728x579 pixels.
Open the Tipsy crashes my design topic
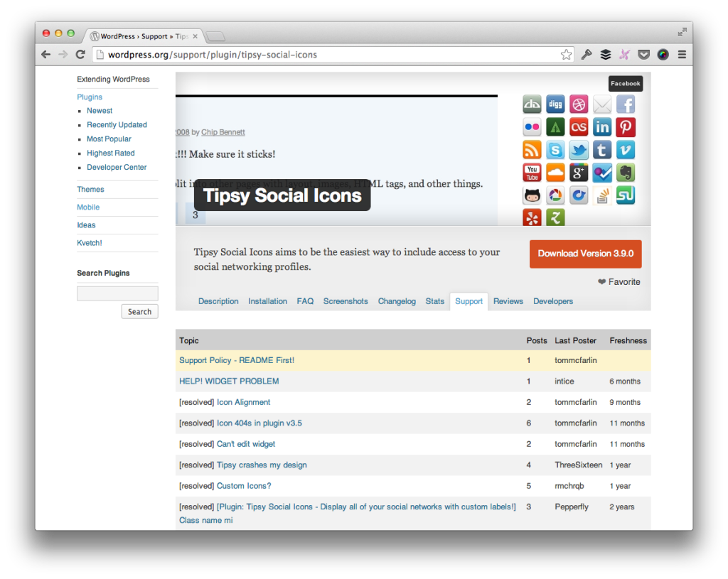pyautogui.click(x=262, y=465)
